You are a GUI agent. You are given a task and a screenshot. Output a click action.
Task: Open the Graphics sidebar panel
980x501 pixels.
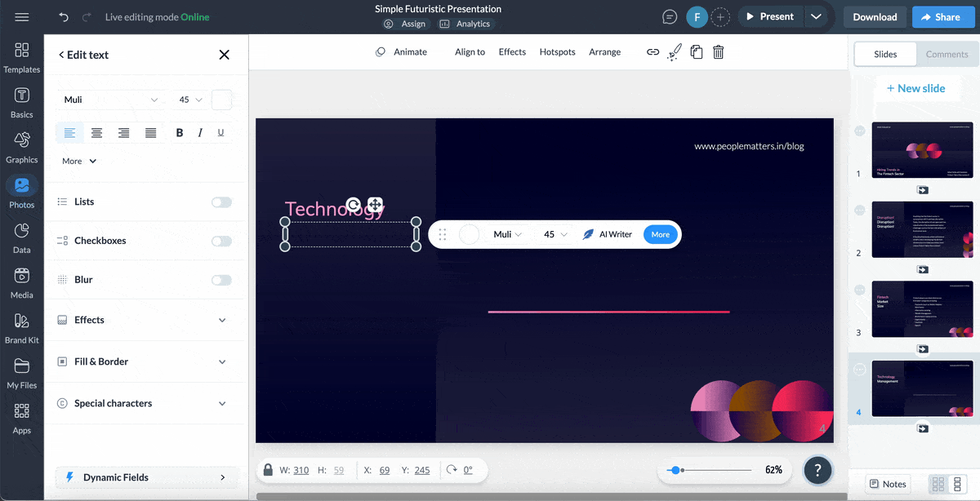[22, 148]
